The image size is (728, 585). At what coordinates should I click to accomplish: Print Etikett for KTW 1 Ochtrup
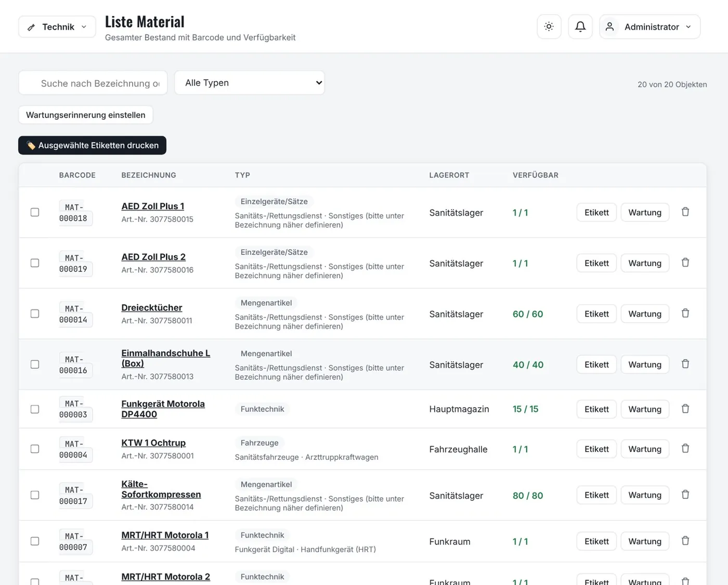596,449
